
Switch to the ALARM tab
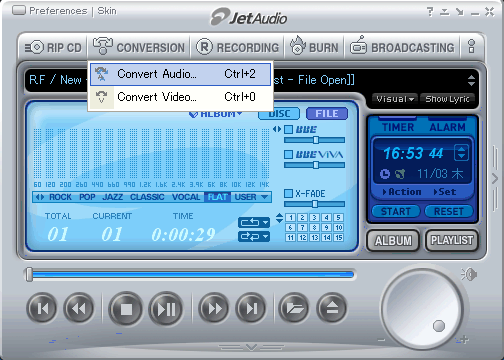pos(447,127)
